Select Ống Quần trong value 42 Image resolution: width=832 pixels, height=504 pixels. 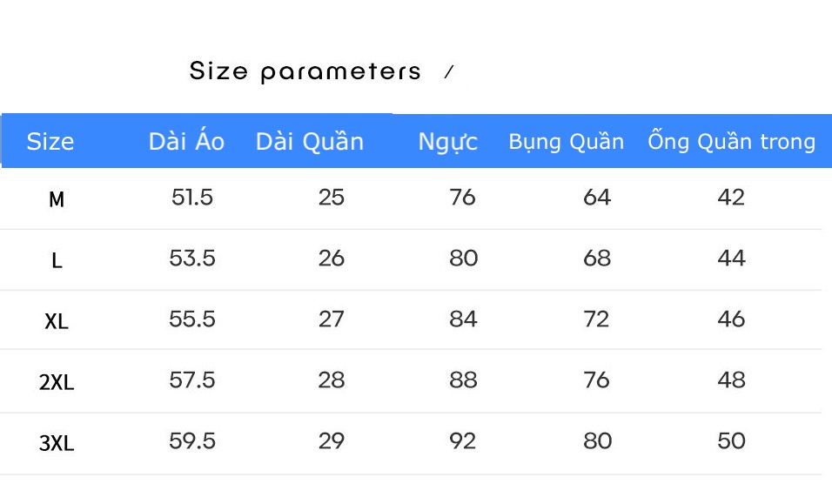pyautogui.click(x=731, y=198)
